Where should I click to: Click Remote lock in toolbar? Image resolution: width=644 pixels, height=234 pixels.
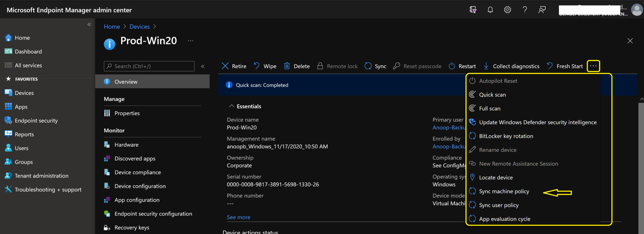click(x=337, y=66)
